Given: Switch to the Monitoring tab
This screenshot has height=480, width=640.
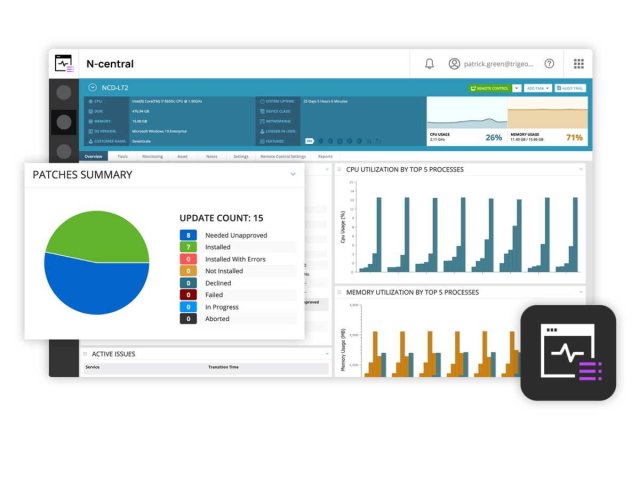Looking at the screenshot, I should pyautogui.click(x=153, y=156).
